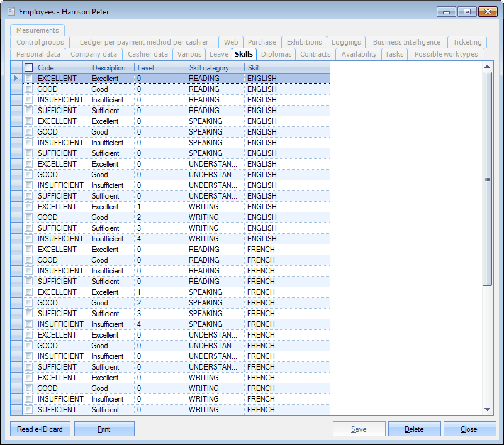Select the Personal data tab

[38, 54]
